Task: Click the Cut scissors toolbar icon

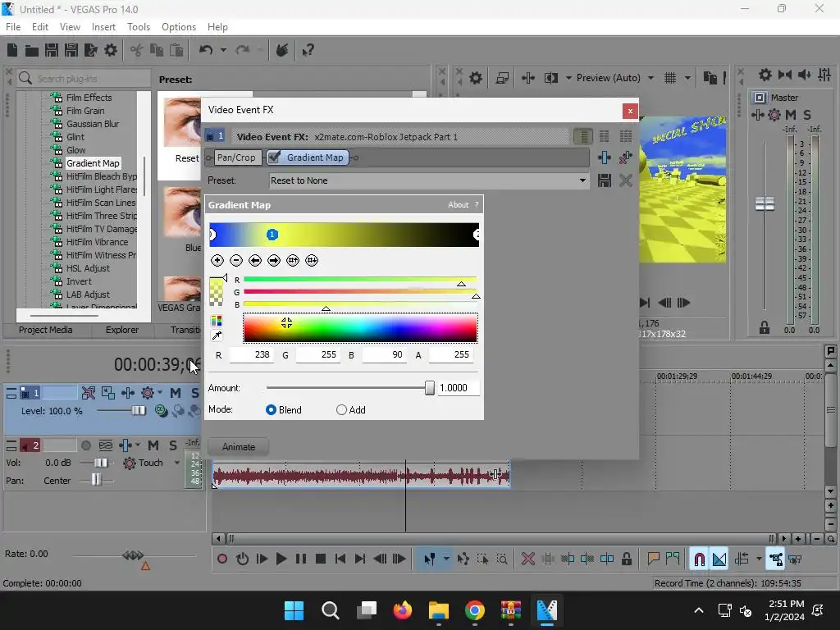Action: 137,50
